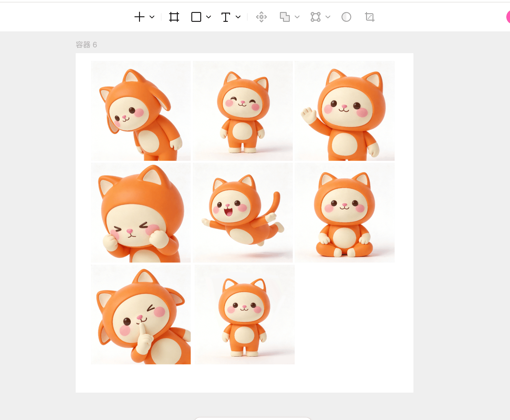This screenshot has height=420, width=510.
Task: Click the half-circle mask icon
Action: tap(346, 17)
